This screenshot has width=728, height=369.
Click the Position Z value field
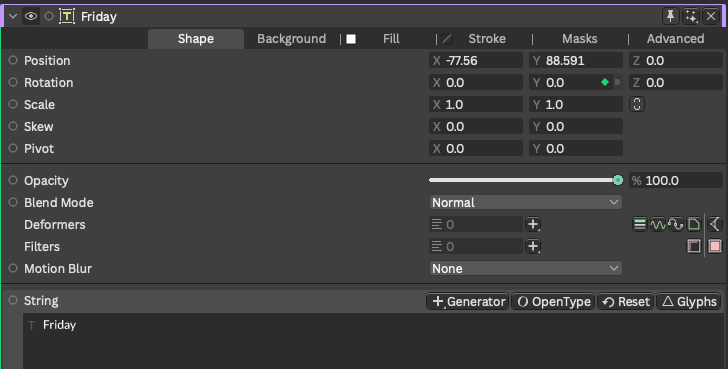[x=676, y=60]
